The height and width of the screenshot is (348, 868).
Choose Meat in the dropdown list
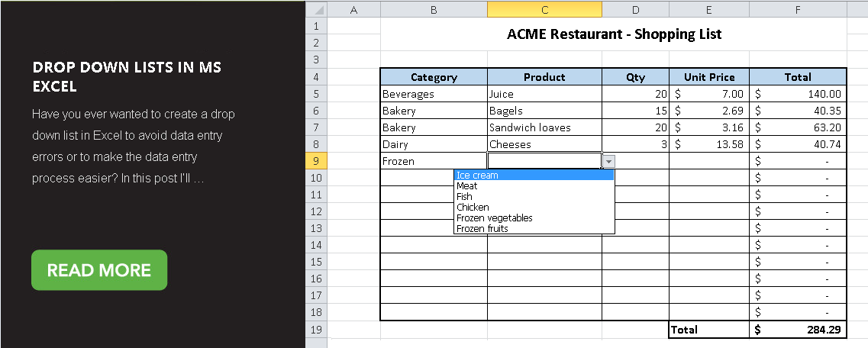tap(534, 186)
